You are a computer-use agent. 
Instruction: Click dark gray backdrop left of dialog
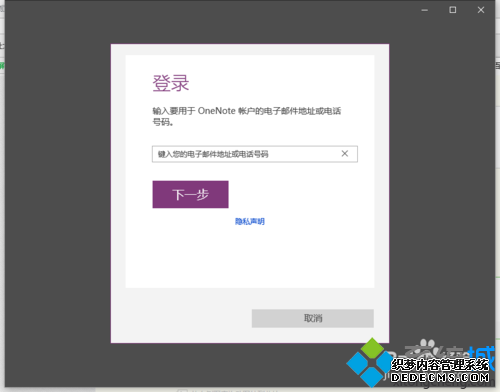click(x=58, y=193)
